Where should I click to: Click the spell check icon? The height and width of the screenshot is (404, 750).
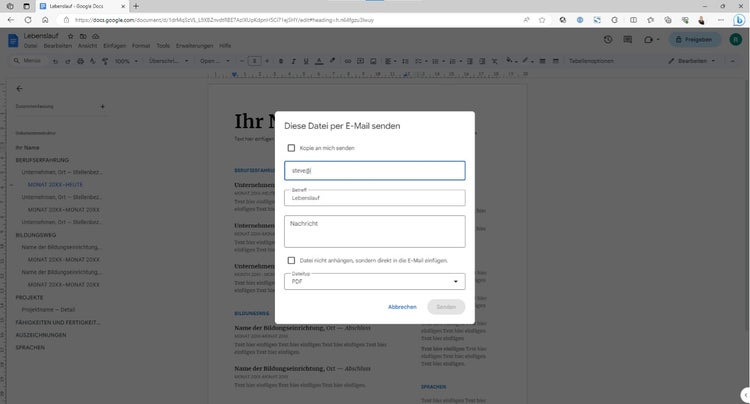[x=92, y=61]
